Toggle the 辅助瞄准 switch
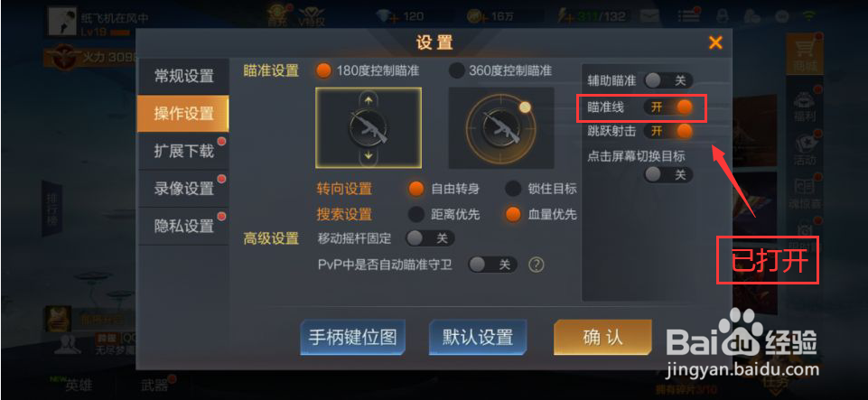868x400 pixels. (668, 80)
